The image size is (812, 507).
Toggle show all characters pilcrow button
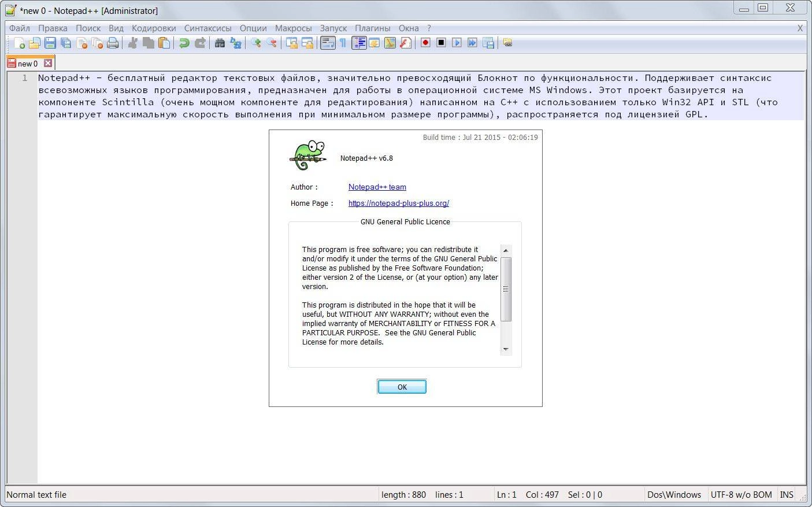343,43
